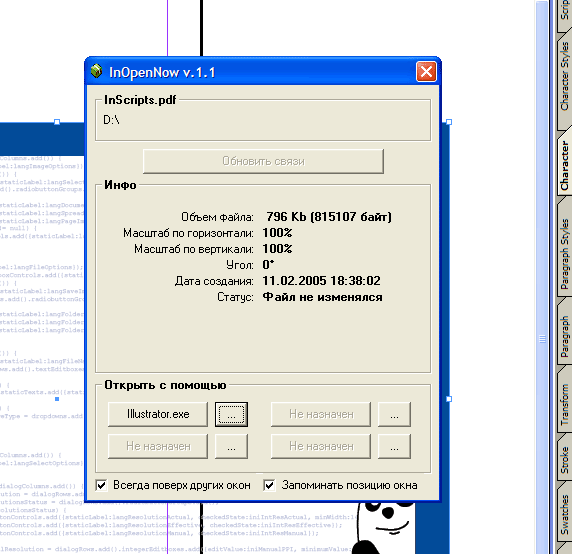The image size is (572, 554).
Task: Click the browse button next to Illustrator.exe
Action: (x=231, y=414)
